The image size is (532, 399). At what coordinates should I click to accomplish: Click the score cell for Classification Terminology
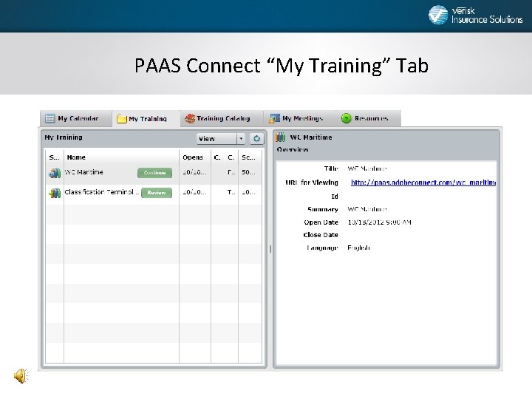click(x=248, y=192)
